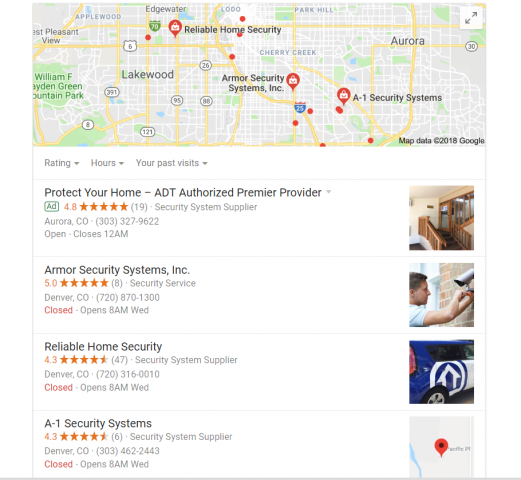Click the red dot near LODO
The width and height of the screenshot is (521, 480).
(242, 19)
